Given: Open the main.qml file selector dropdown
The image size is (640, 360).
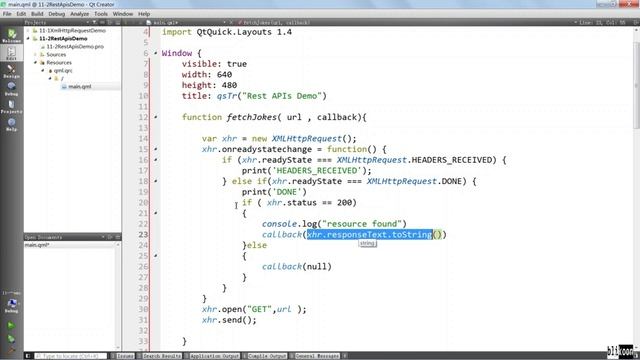Looking at the screenshot, I should pyautogui.click(x=186, y=22).
